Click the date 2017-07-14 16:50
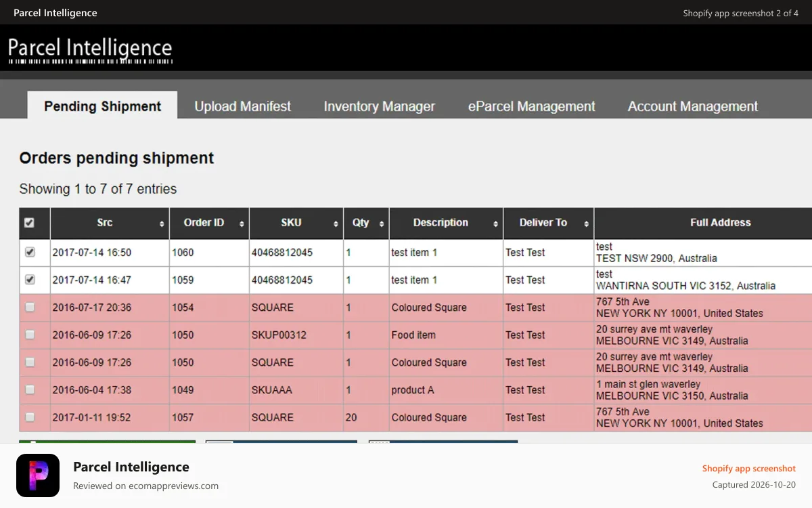Viewport: 812px width, 508px height. 92,252
